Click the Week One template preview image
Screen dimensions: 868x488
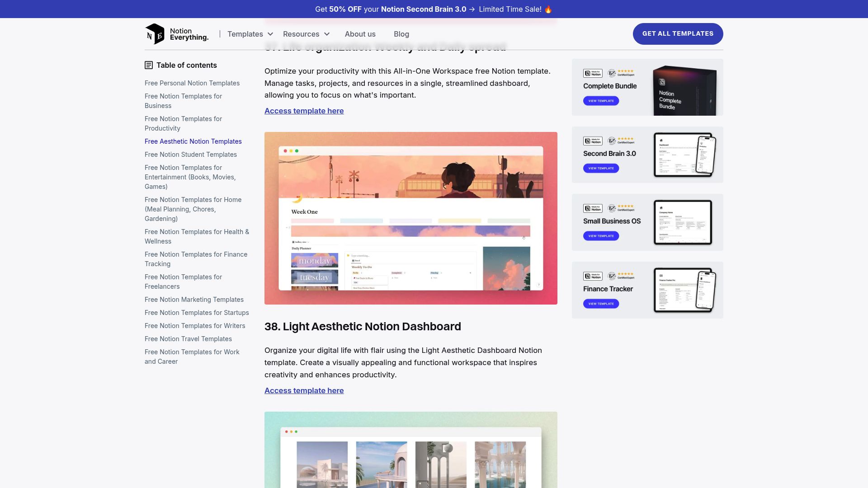tap(411, 218)
